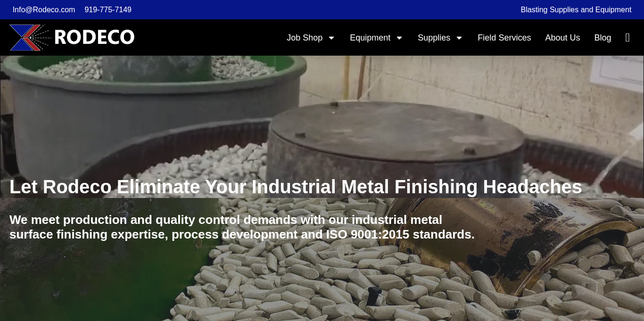The height and width of the screenshot is (321, 644).
Task: Click the RODECO wordmark in header
Action: pyautogui.click(x=94, y=38)
